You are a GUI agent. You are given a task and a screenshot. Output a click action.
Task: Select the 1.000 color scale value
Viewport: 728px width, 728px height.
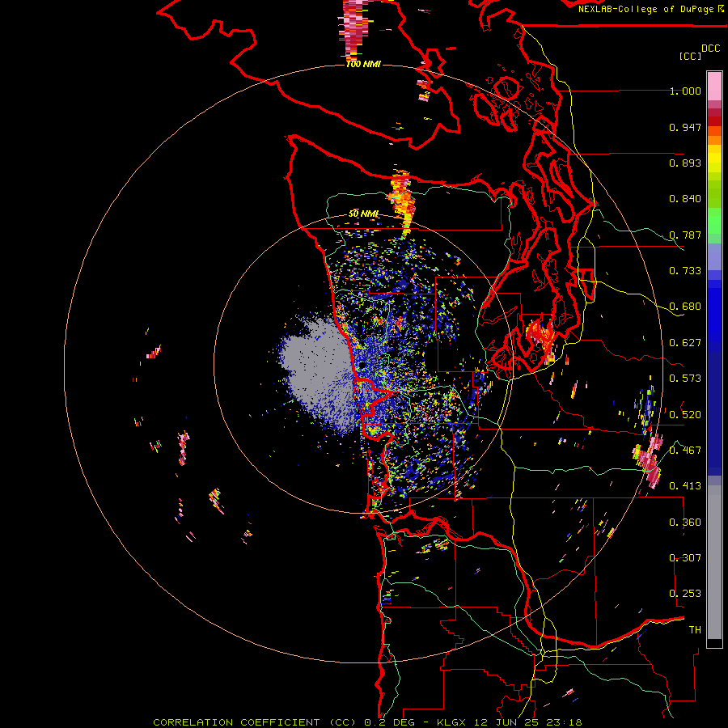(685, 91)
